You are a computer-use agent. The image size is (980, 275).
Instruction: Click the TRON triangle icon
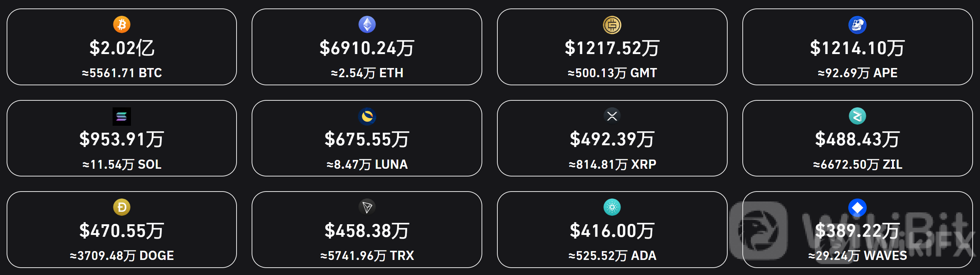[367, 207]
